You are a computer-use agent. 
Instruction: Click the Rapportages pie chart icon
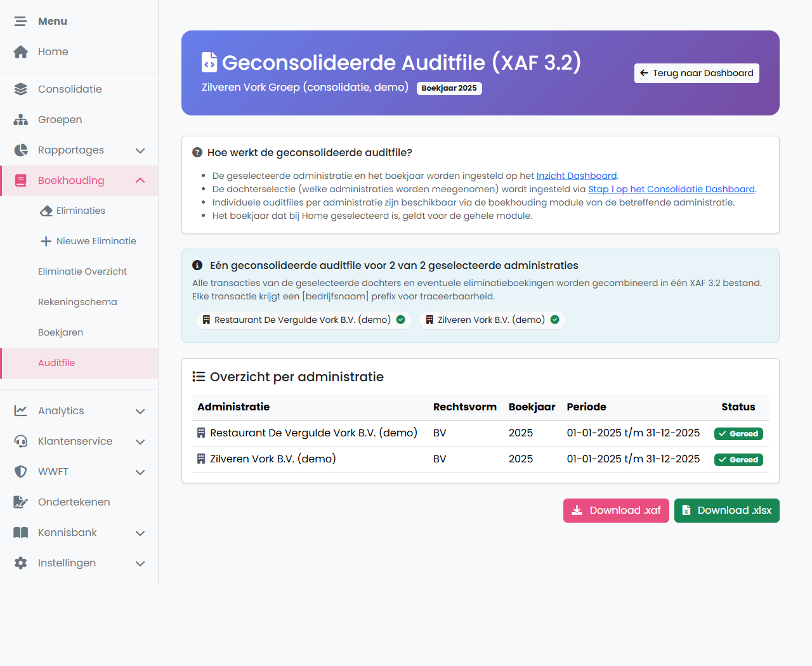[21, 150]
